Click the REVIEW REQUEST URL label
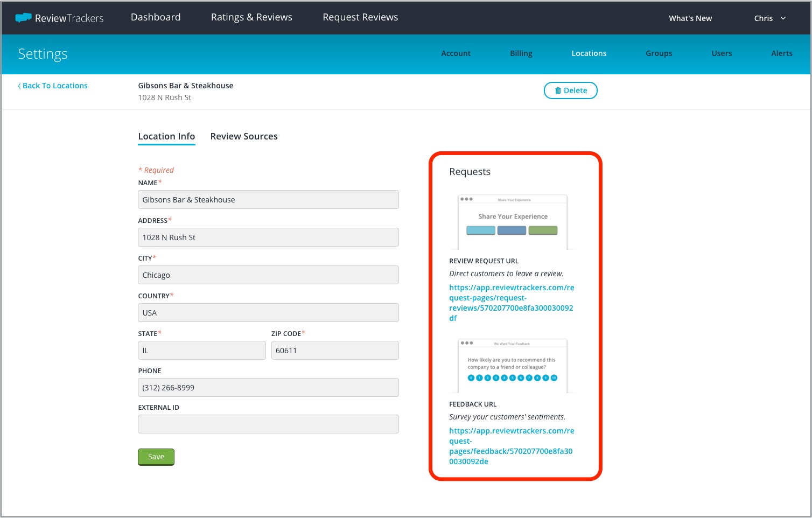This screenshot has height=518, width=812. coord(484,261)
